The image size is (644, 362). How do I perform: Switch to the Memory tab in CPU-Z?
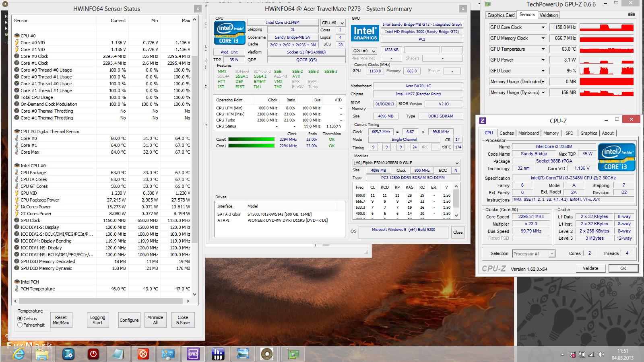[551, 133]
